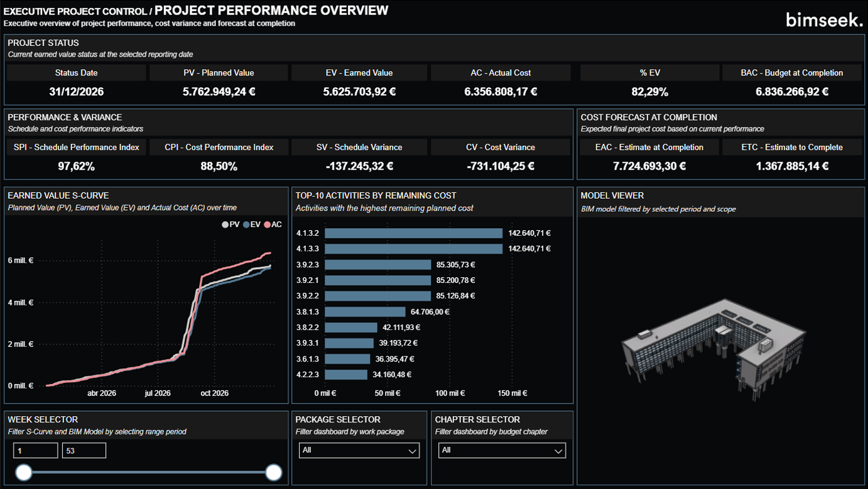This screenshot has height=489, width=868.
Task: Select the 4.2.2.3 activity bar
Action: tap(346, 375)
